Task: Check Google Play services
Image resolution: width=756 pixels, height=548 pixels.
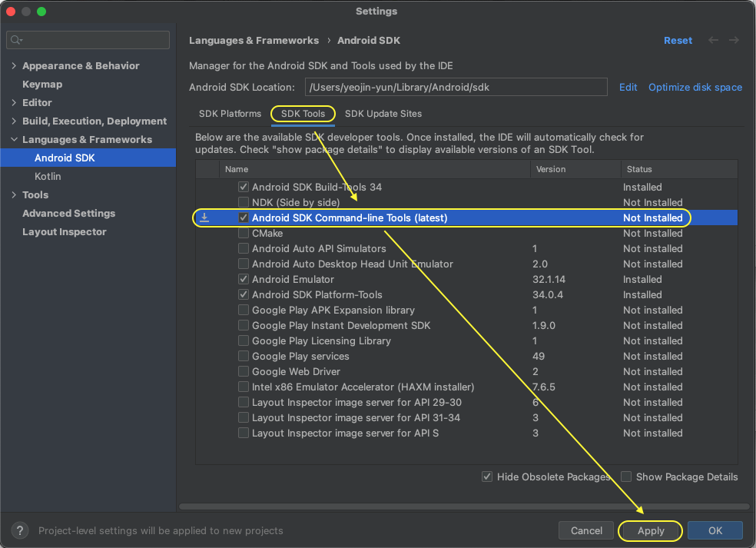Action: coord(244,356)
